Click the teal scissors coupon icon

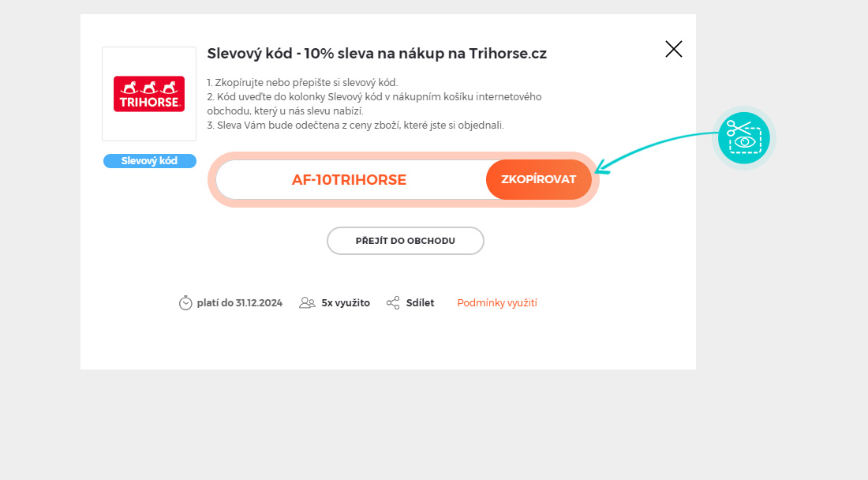[x=743, y=138]
